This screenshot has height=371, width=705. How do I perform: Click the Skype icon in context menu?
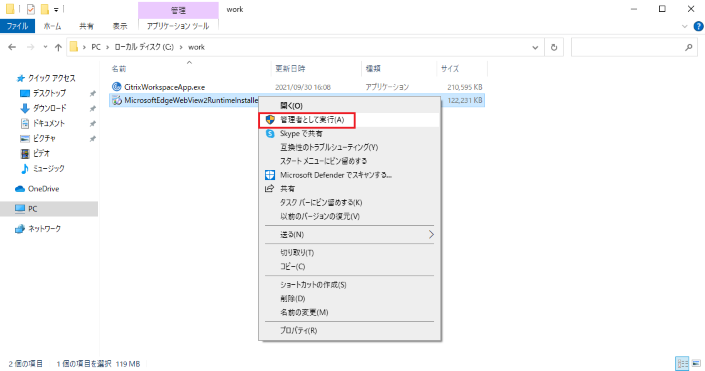[270, 134]
